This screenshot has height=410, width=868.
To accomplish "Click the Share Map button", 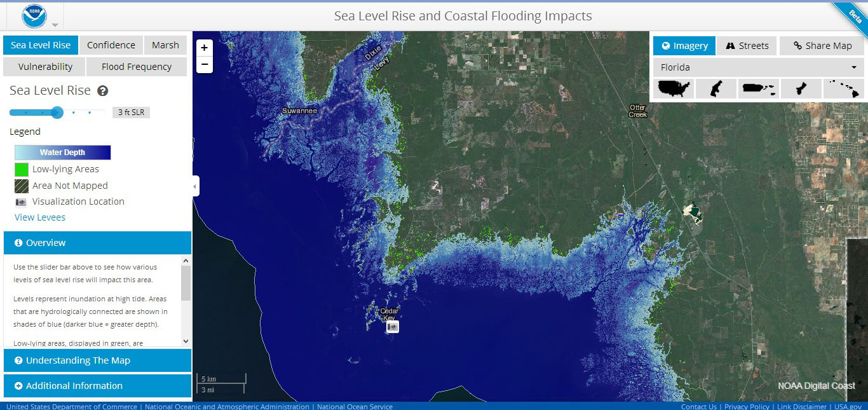I will pyautogui.click(x=822, y=46).
